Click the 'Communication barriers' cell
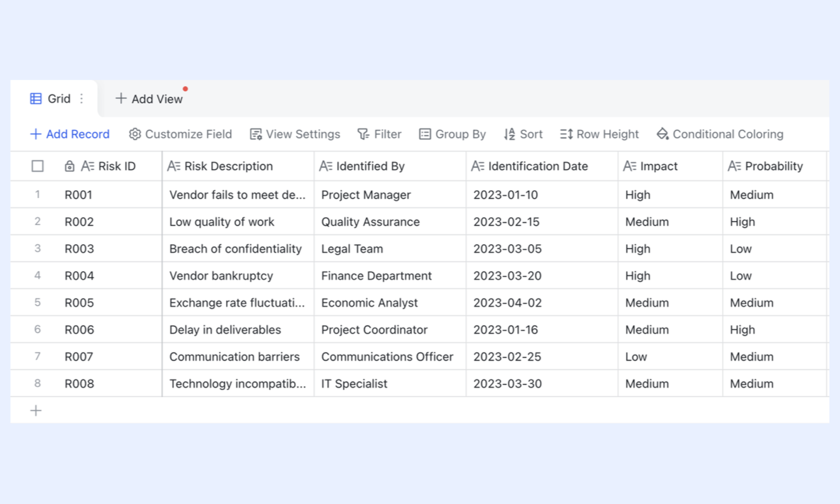This screenshot has height=504, width=840. click(x=238, y=357)
